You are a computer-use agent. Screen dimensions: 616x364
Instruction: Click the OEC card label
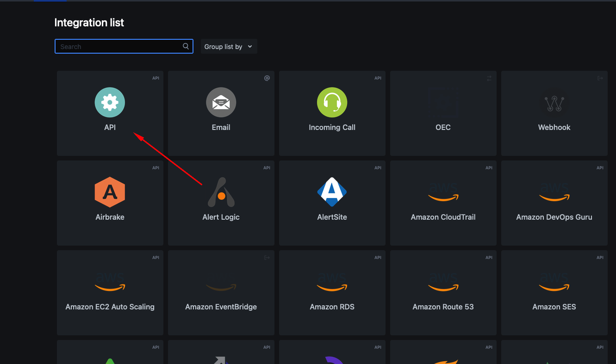pyautogui.click(x=443, y=127)
